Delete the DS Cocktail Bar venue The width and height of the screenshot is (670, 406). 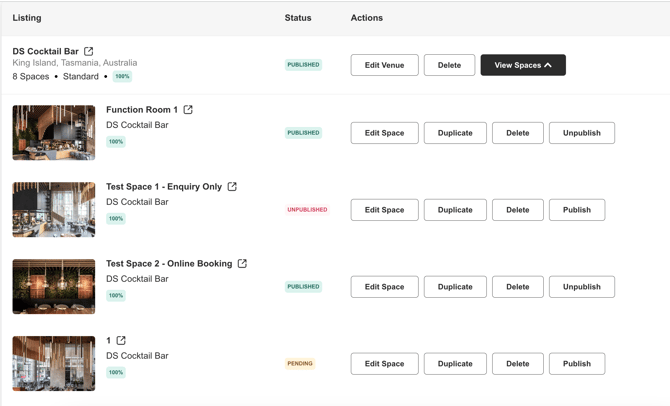coord(449,65)
